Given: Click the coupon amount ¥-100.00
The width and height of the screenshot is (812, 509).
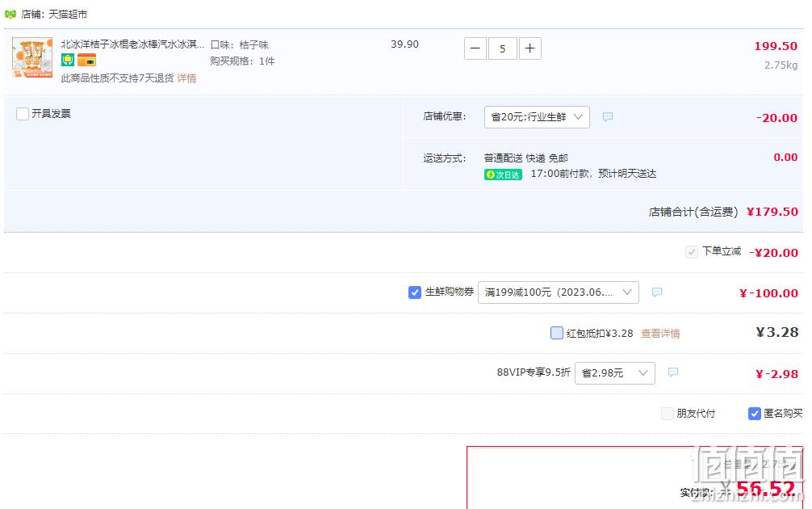Looking at the screenshot, I should point(768,293).
